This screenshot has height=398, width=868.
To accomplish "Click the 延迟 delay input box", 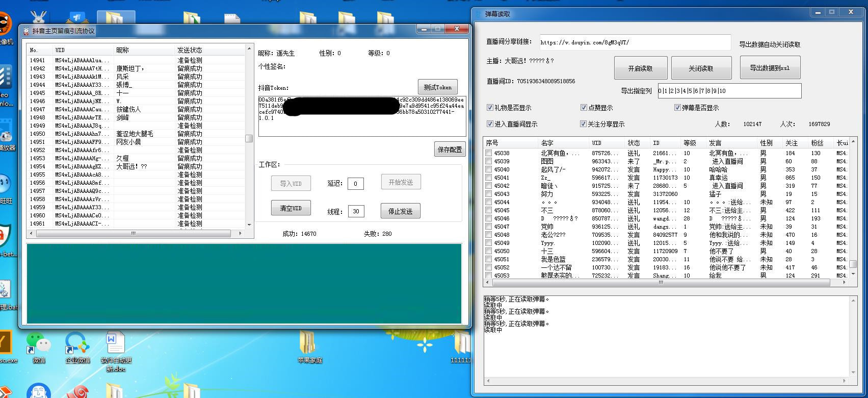I will tap(355, 184).
